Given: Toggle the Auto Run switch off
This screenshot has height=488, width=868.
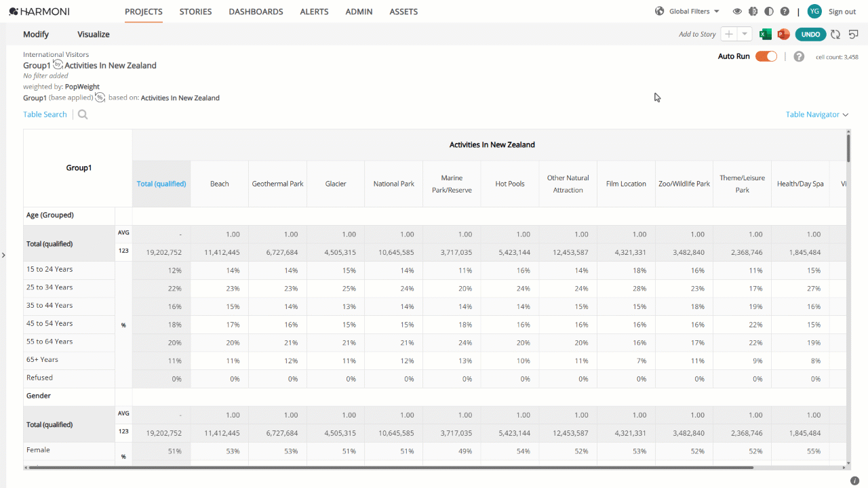Looking at the screenshot, I should 766,56.
